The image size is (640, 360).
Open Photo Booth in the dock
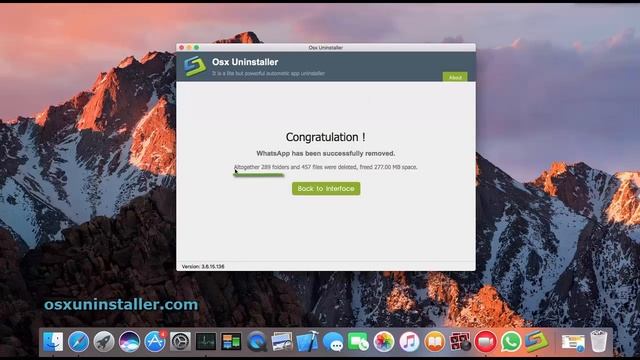point(460,341)
